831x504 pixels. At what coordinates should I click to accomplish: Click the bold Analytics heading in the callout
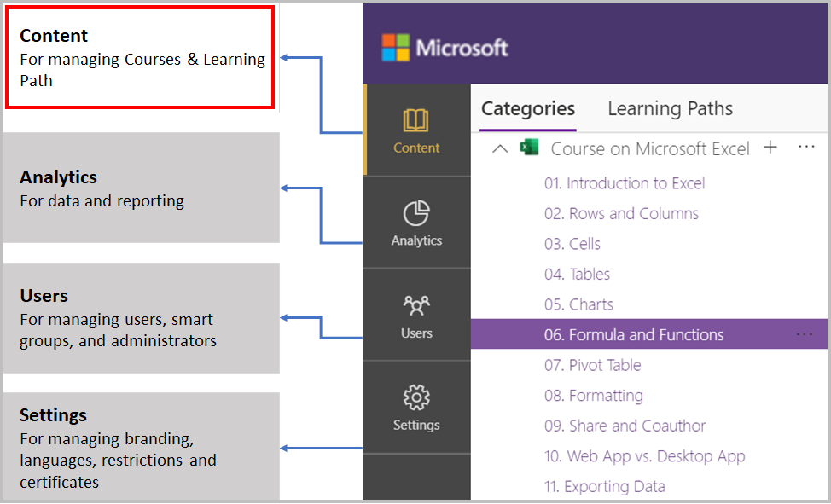click(58, 177)
